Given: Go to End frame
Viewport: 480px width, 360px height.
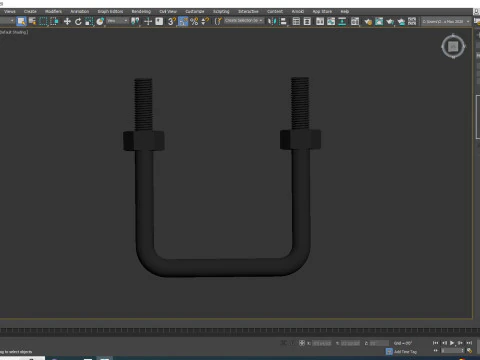Looking at the screenshot, I should pyautogui.click(x=469, y=343).
